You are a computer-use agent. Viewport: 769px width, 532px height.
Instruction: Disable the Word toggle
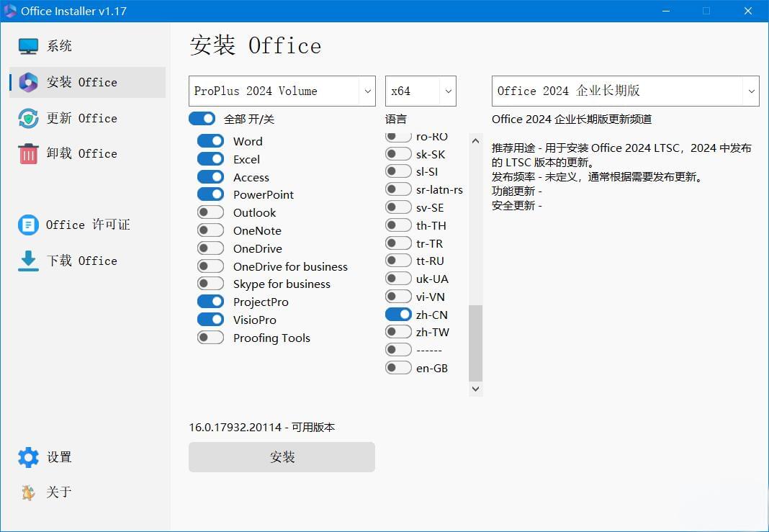coord(210,141)
